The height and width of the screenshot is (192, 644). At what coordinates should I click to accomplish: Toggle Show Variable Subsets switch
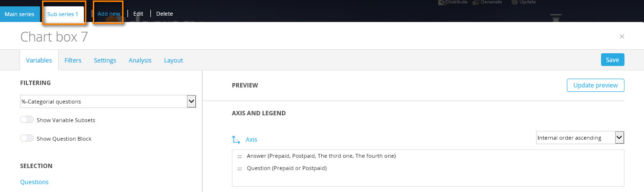[x=27, y=120]
